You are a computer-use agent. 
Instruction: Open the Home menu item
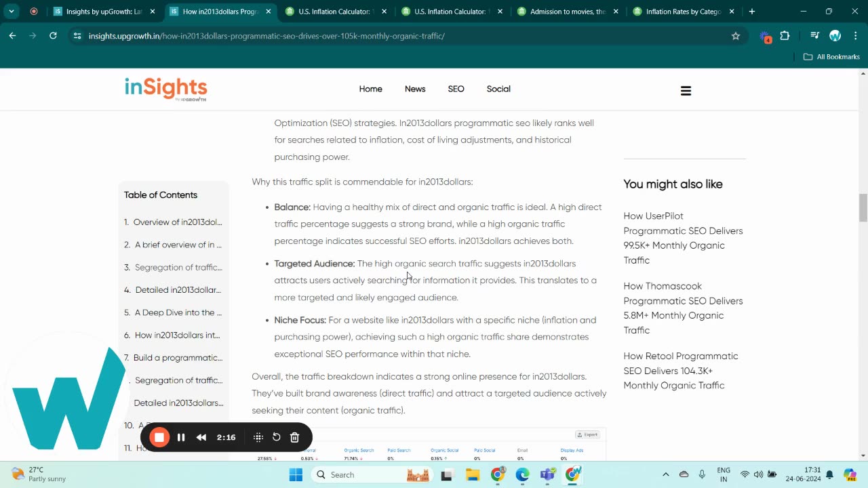[370, 89]
